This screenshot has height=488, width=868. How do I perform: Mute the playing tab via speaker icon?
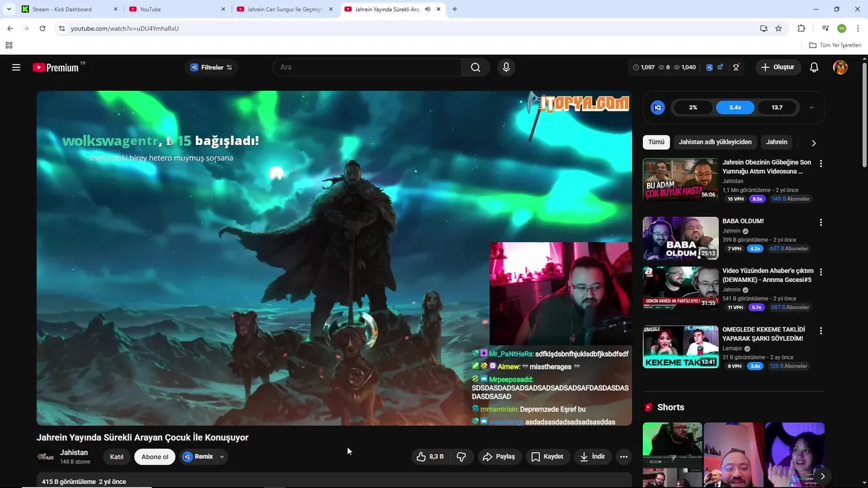point(427,9)
